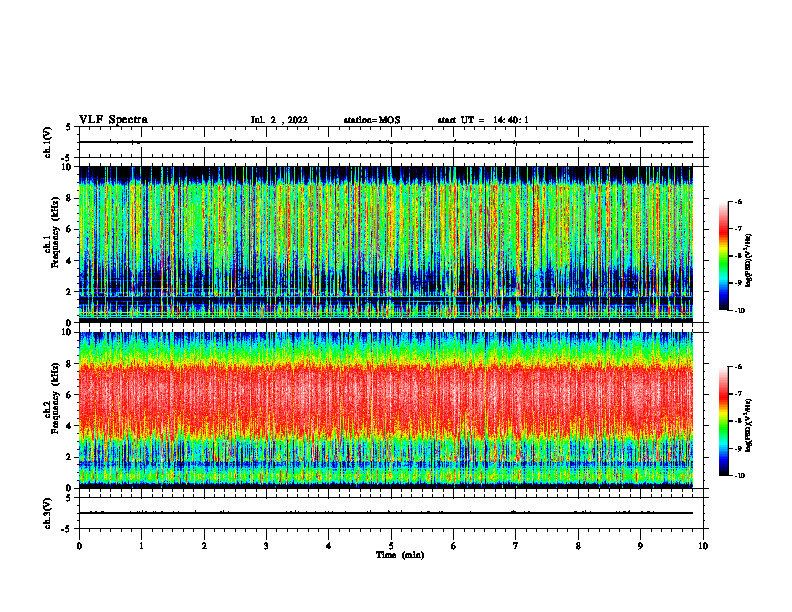The height and width of the screenshot is (612, 792).
Task: Click the "station=MOS" header label
Action: [372, 120]
